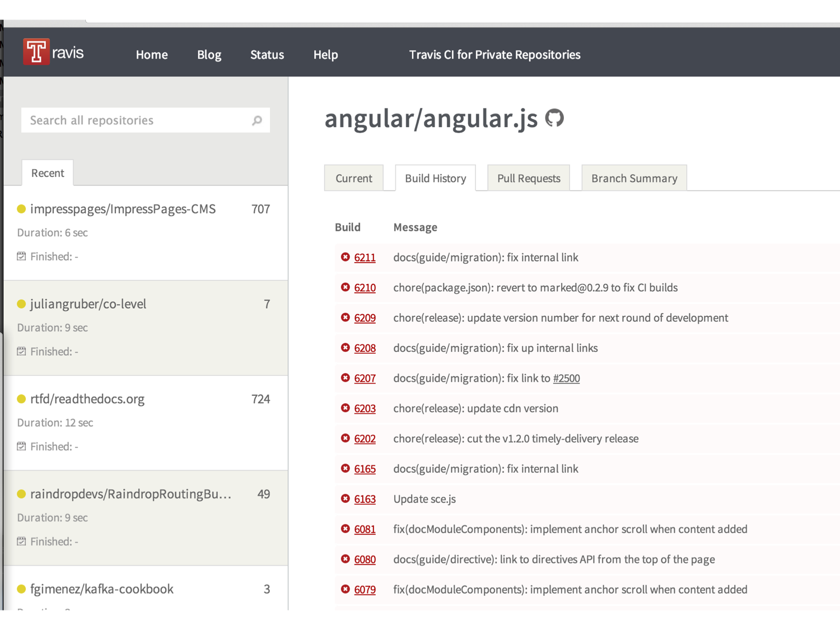Go to Home in the navigation bar
840x630 pixels.
tap(152, 55)
